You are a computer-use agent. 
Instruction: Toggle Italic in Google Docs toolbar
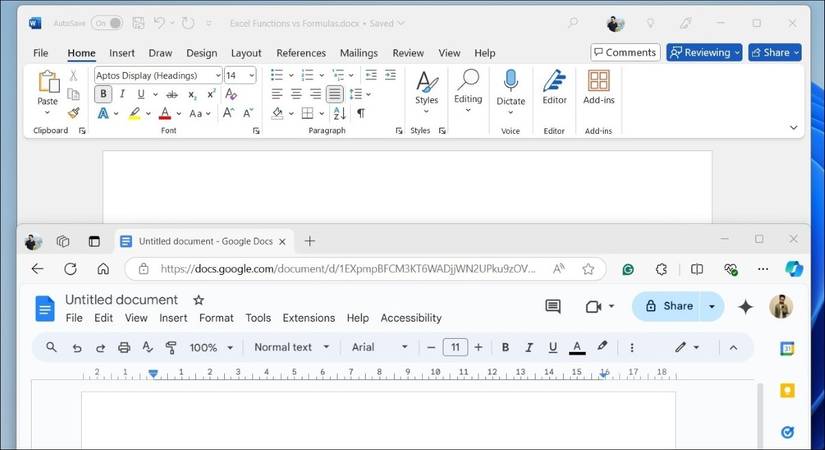529,347
